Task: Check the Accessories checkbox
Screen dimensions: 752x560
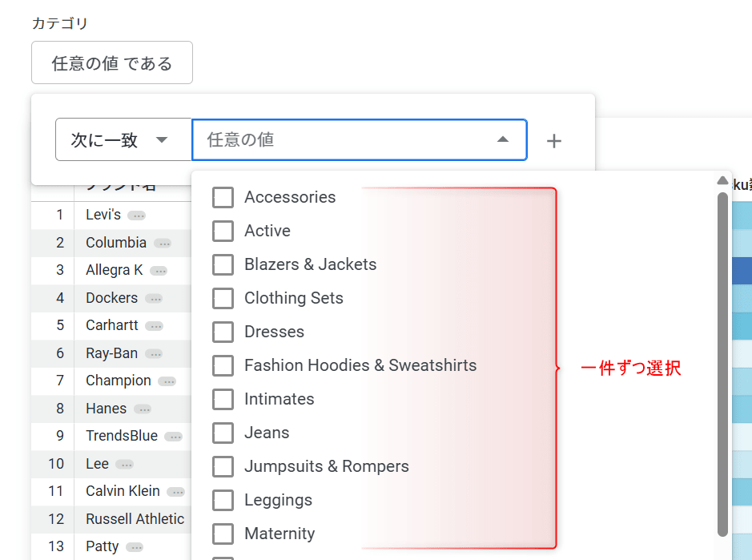Action: [223, 197]
